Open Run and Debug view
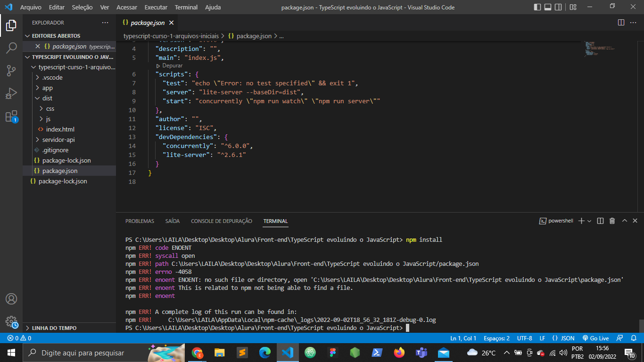The image size is (644, 362). [11, 93]
